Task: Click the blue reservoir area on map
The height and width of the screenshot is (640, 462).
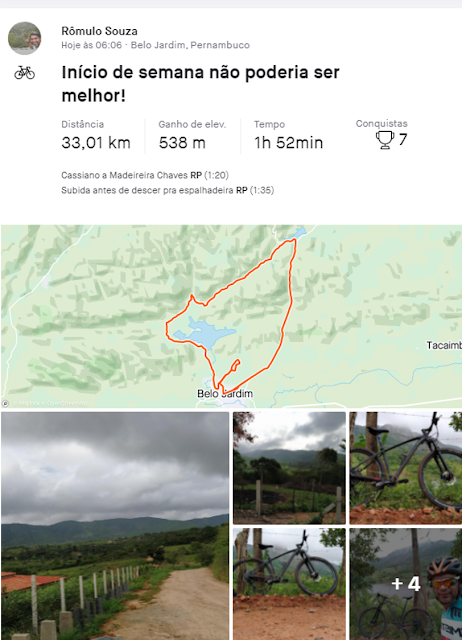Action: tap(204, 333)
